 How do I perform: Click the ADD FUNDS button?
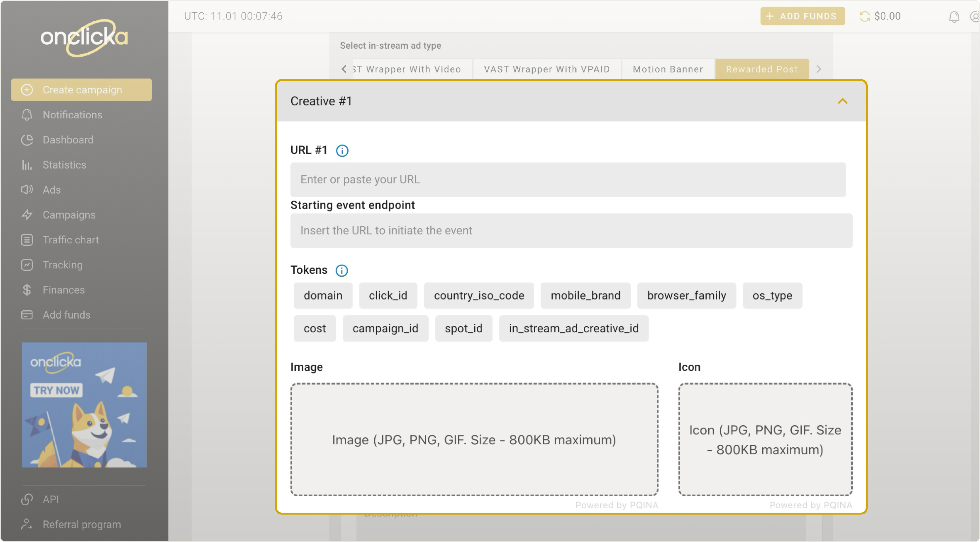coord(802,16)
